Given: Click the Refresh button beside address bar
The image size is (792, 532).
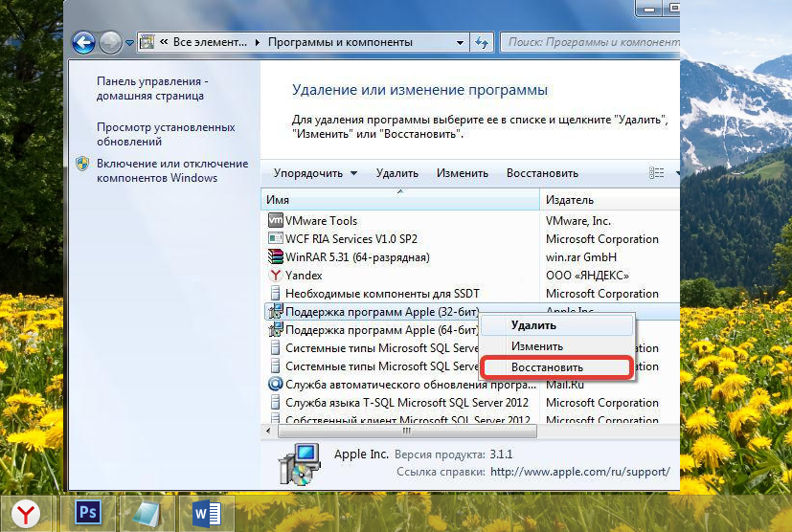Looking at the screenshot, I should coord(482,42).
